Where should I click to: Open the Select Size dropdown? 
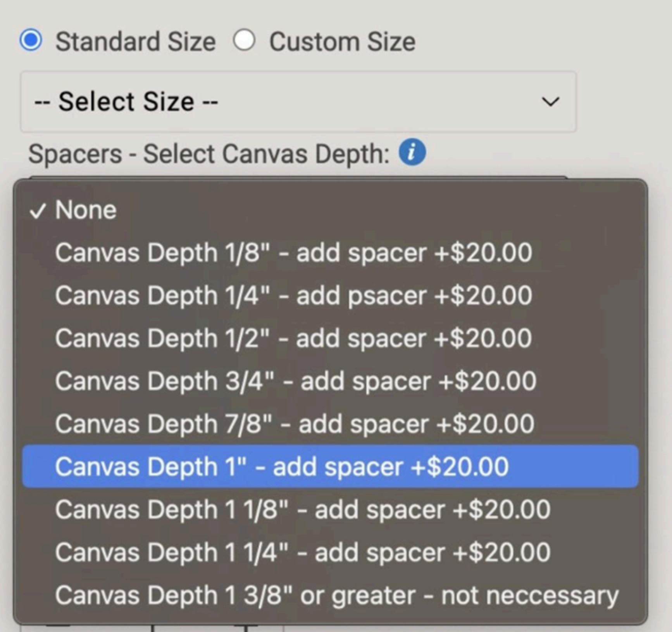(x=298, y=102)
